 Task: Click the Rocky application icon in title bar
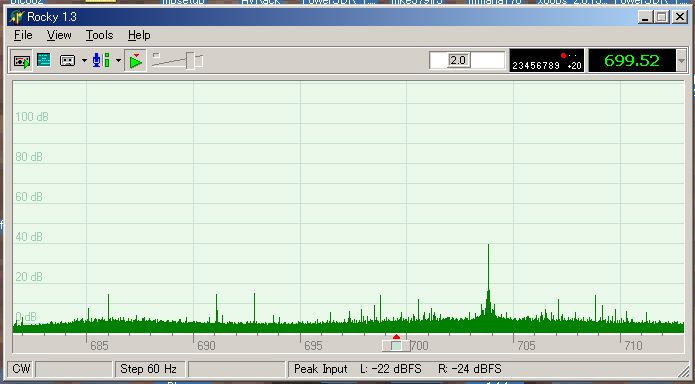coord(17,17)
